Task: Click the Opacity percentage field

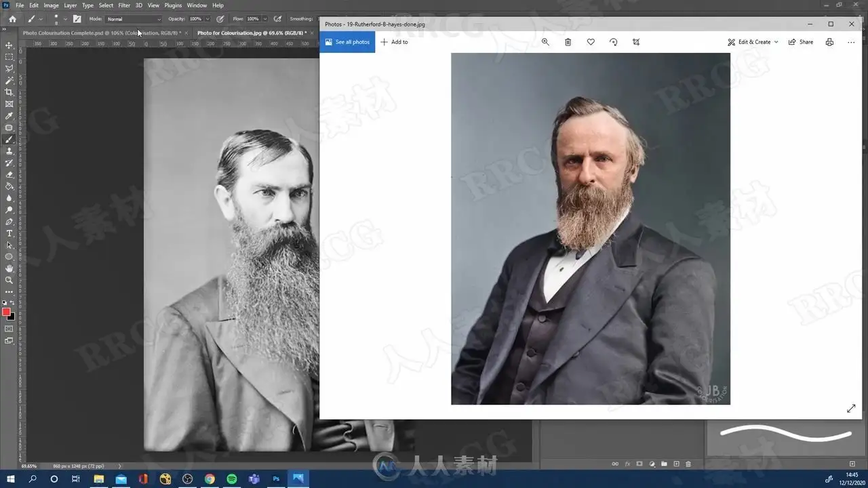Action: pos(195,19)
